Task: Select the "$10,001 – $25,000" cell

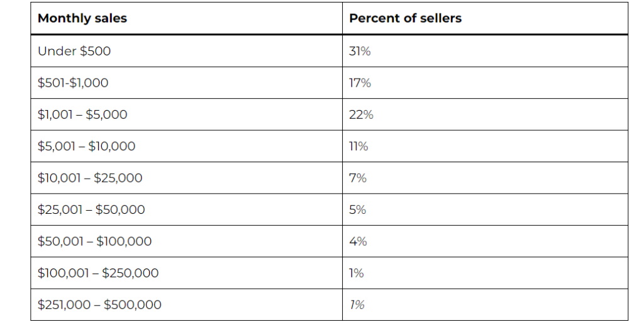Action: point(90,178)
